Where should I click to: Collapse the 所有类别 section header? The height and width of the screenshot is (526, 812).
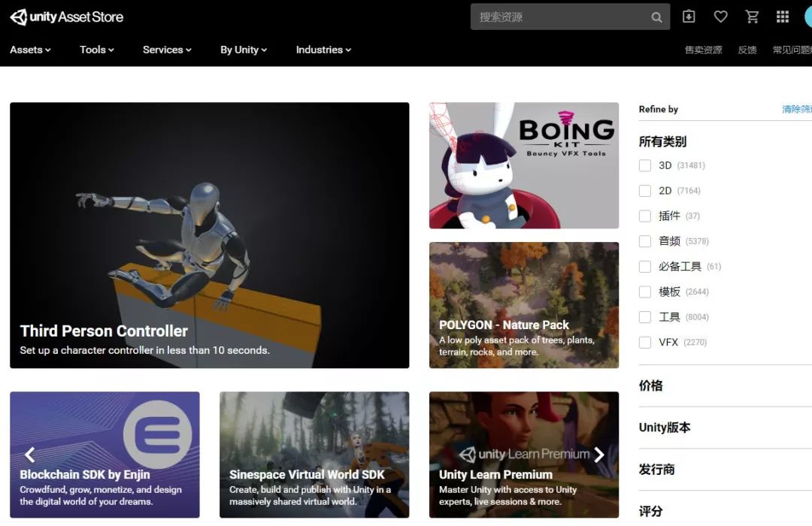(662, 141)
